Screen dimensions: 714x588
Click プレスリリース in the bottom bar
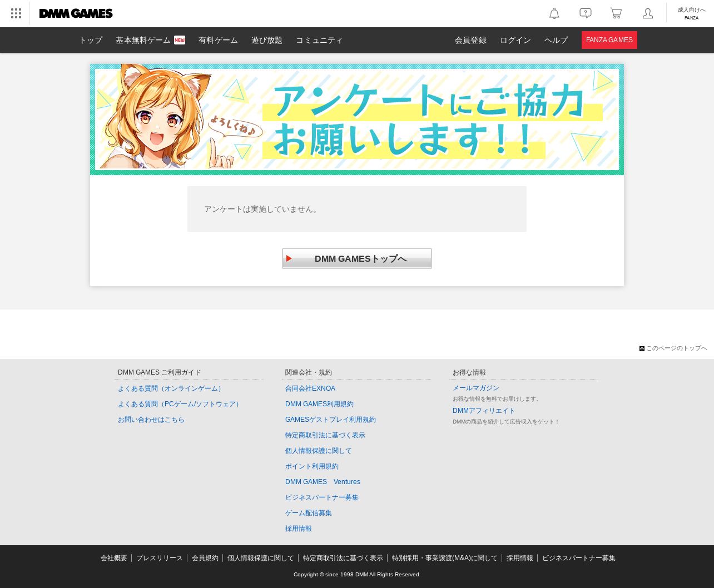160,558
